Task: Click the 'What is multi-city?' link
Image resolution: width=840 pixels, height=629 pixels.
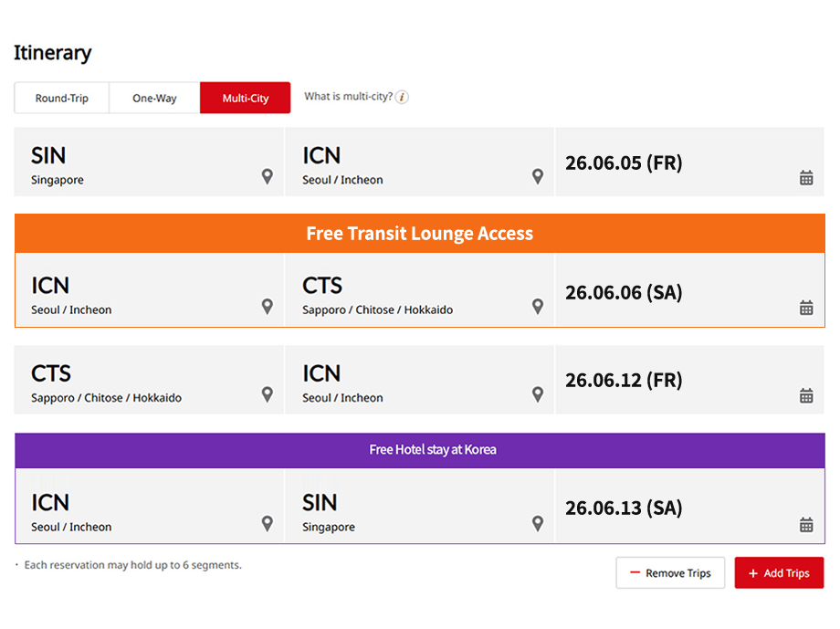Action: point(348,97)
